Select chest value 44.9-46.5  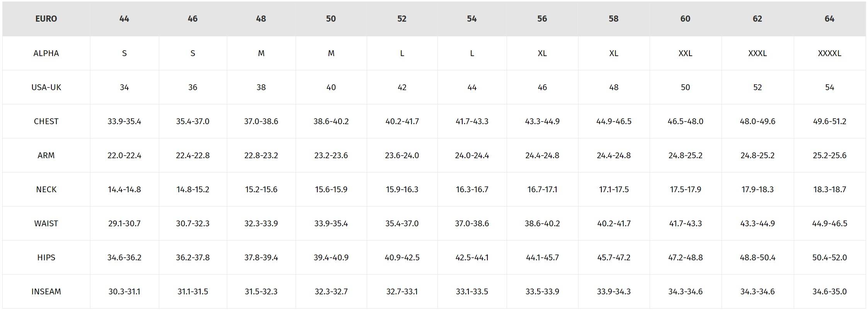614,121
